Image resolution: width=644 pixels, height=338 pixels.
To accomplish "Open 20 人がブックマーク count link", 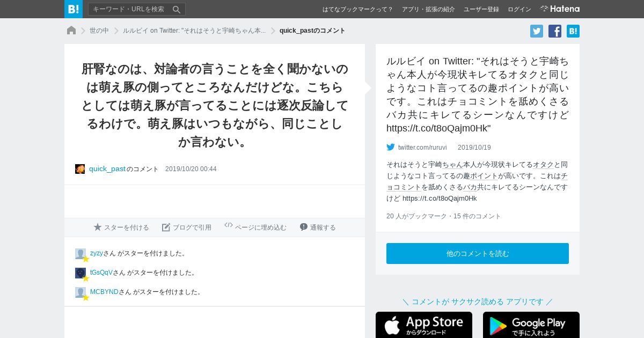I will [x=416, y=216].
